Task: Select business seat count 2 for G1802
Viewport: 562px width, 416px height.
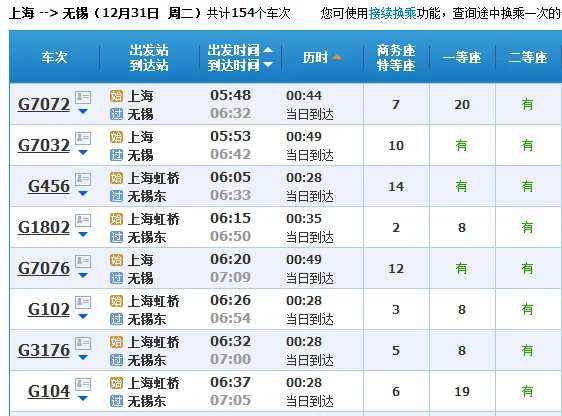Action: click(396, 228)
